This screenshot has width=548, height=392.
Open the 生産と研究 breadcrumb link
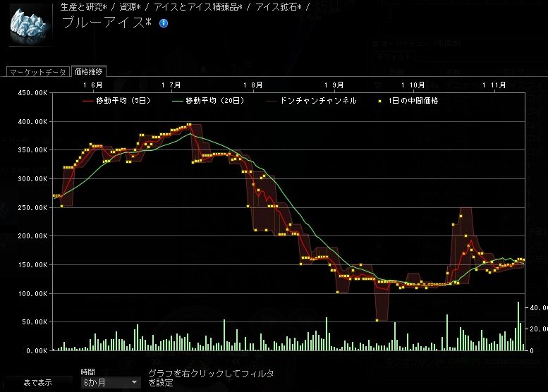click(83, 6)
